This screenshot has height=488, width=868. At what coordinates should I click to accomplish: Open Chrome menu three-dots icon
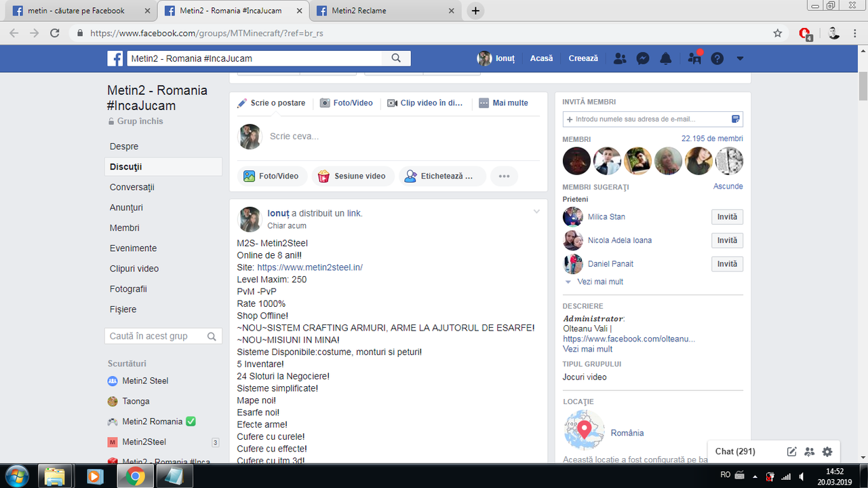point(855,33)
